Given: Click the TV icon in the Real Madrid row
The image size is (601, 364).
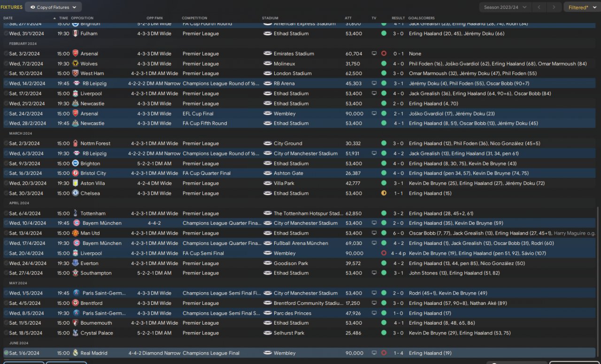Looking at the screenshot, I should click(374, 353).
